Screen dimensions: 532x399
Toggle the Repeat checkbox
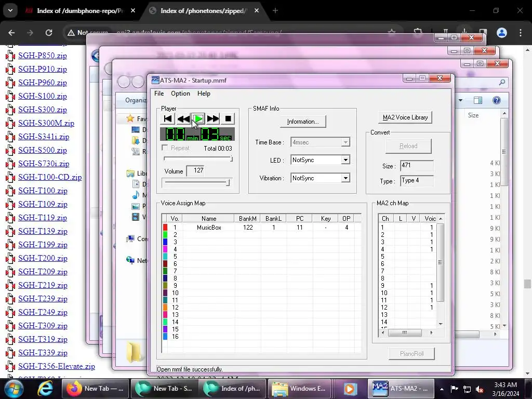click(165, 148)
